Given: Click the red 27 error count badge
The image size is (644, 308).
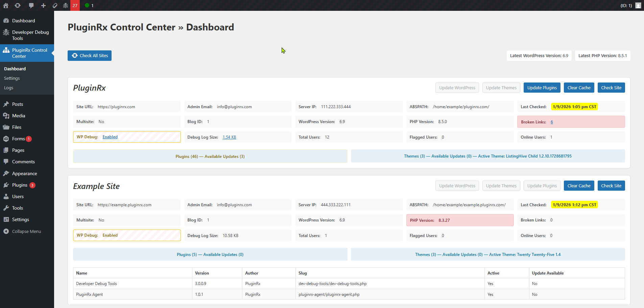Looking at the screenshot, I should pos(75,5).
